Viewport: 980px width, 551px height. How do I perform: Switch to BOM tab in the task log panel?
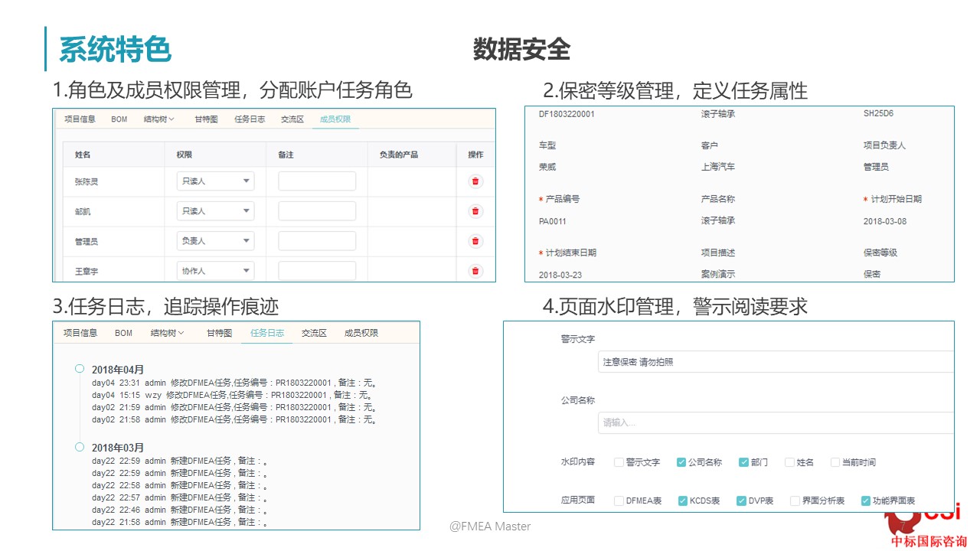point(124,333)
